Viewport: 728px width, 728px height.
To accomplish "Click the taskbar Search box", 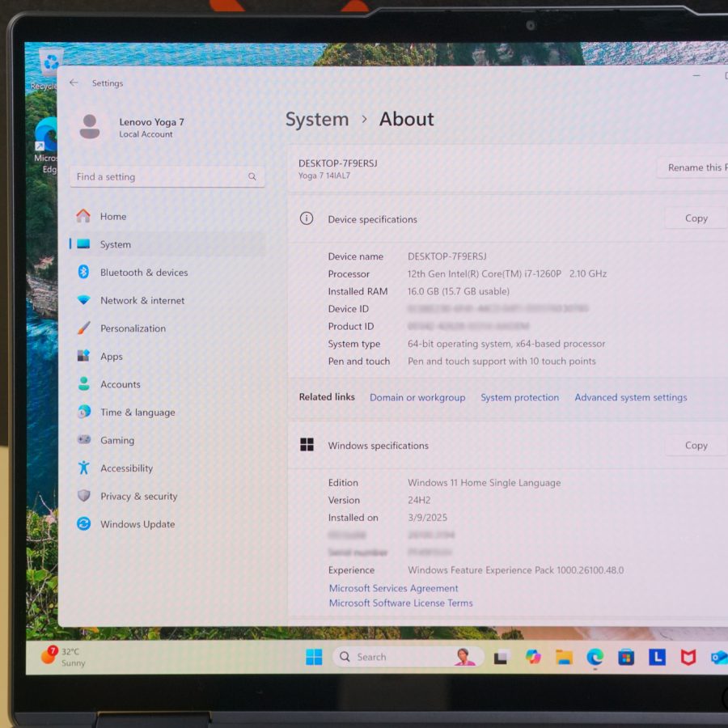I will click(x=408, y=657).
